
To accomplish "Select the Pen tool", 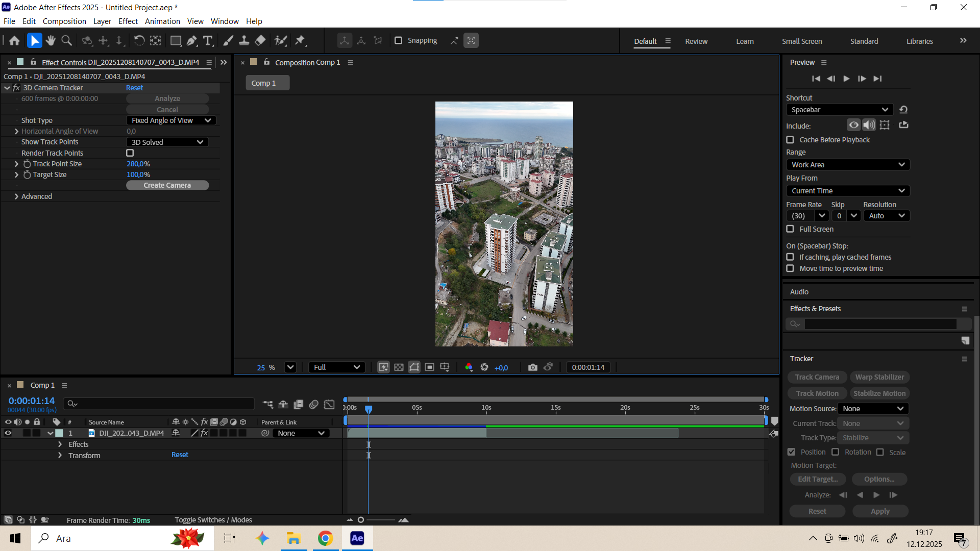I will [x=192, y=41].
